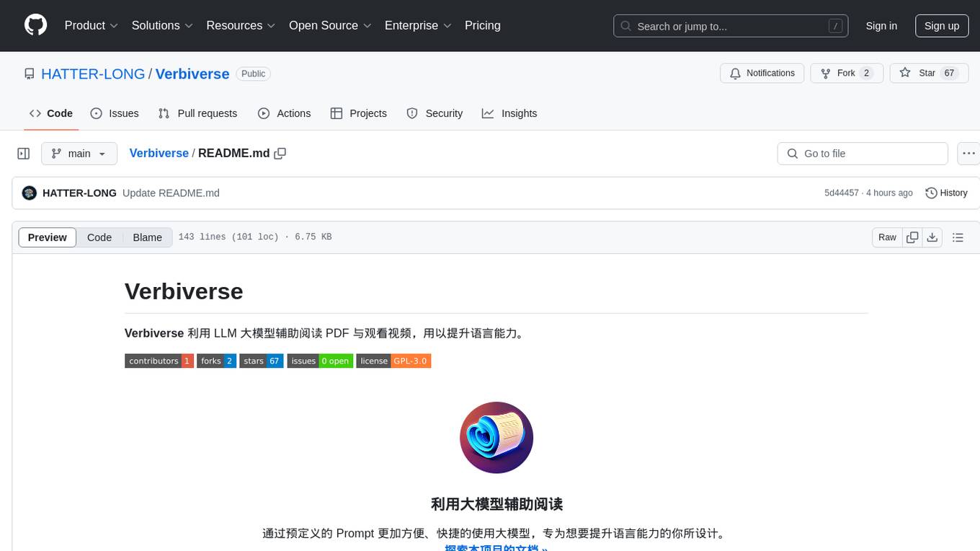
Task: Expand the Open Source menu
Action: 330,25
